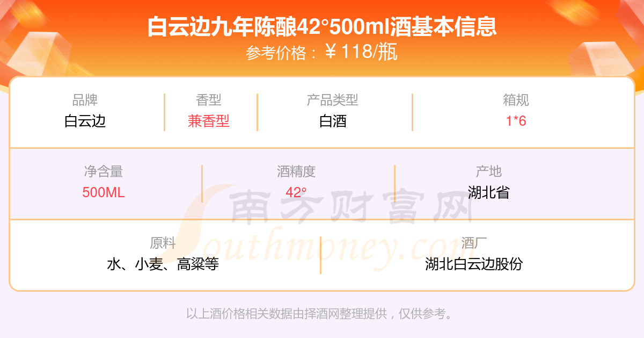This screenshot has width=644, height=338.
Task: Click the distillery name 湖北白云边股份
Action: coord(474,264)
